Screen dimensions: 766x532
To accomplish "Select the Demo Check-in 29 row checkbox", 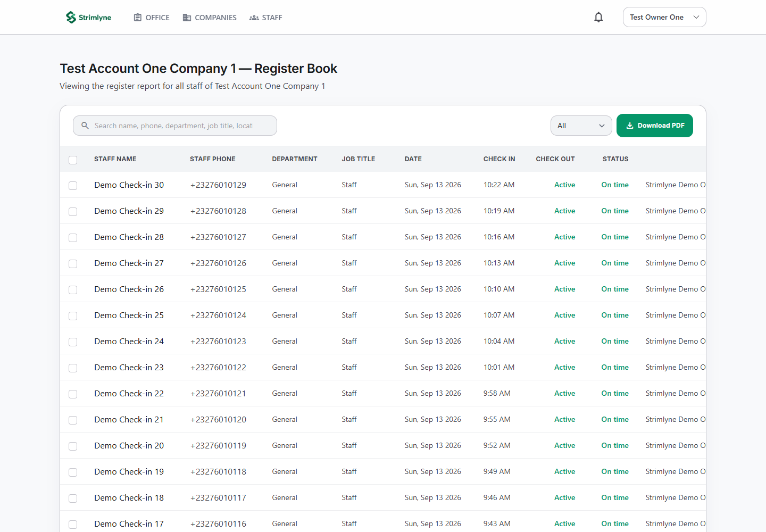I will click(73, 212).
